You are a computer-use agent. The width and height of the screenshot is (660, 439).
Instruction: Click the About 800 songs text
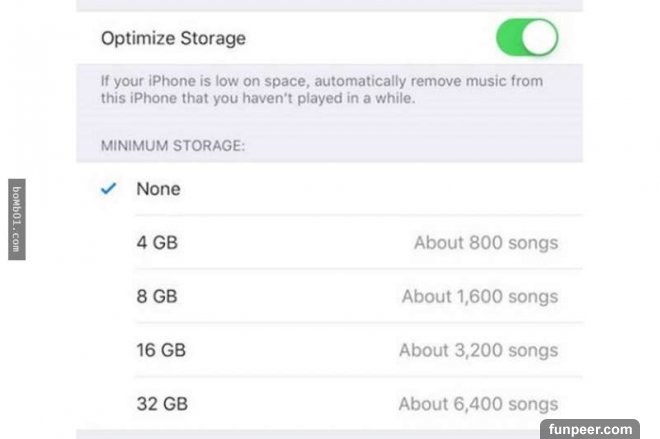click(x=486, y=243)
